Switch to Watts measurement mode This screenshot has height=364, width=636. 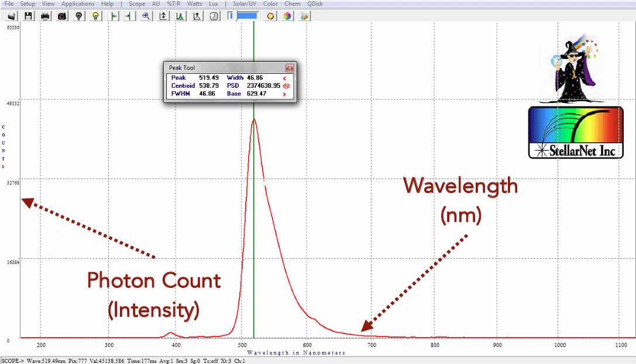pos(194,4)
